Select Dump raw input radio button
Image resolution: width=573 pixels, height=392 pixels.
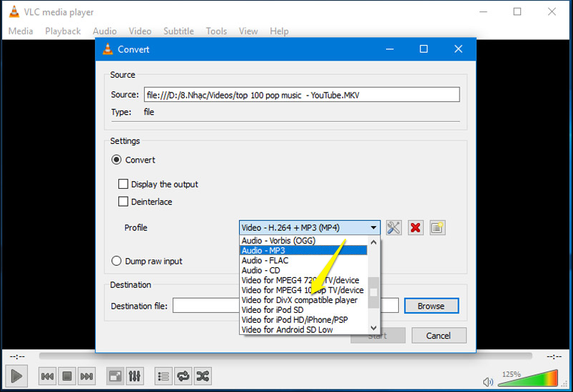tap(116, 261)
